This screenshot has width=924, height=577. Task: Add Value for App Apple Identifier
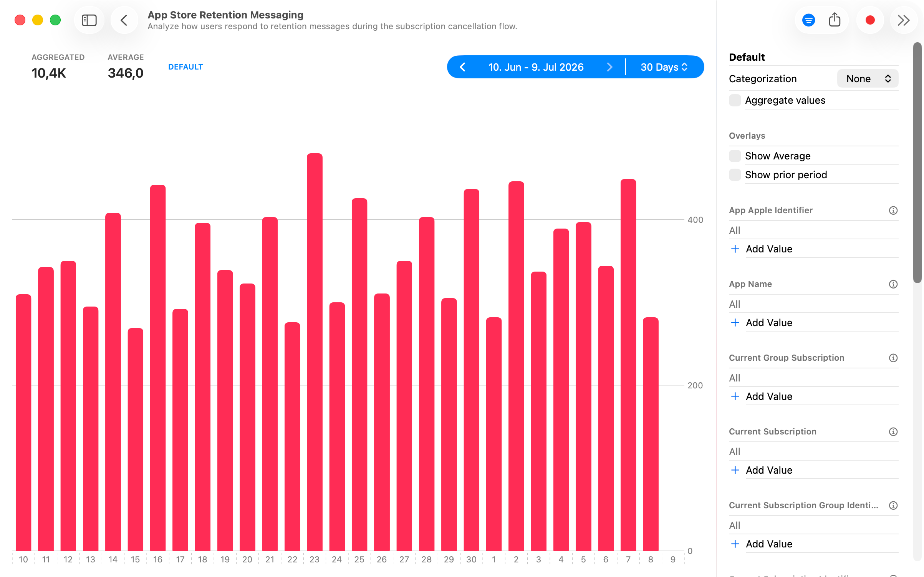[769, 249]
